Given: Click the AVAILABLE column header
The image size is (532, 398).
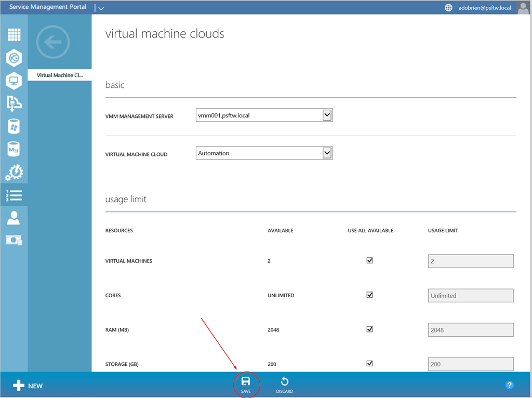Looking at the screenshot, I should point(280,230).
